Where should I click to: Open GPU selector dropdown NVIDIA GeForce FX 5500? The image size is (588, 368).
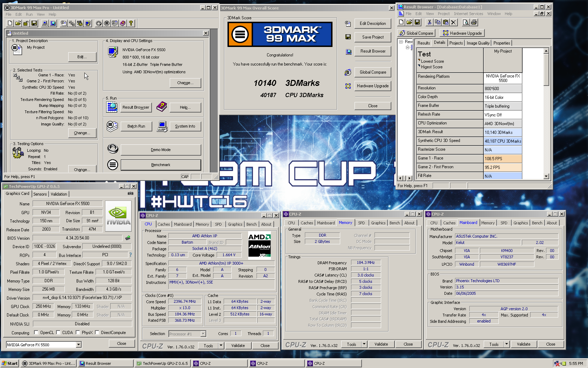79,345
